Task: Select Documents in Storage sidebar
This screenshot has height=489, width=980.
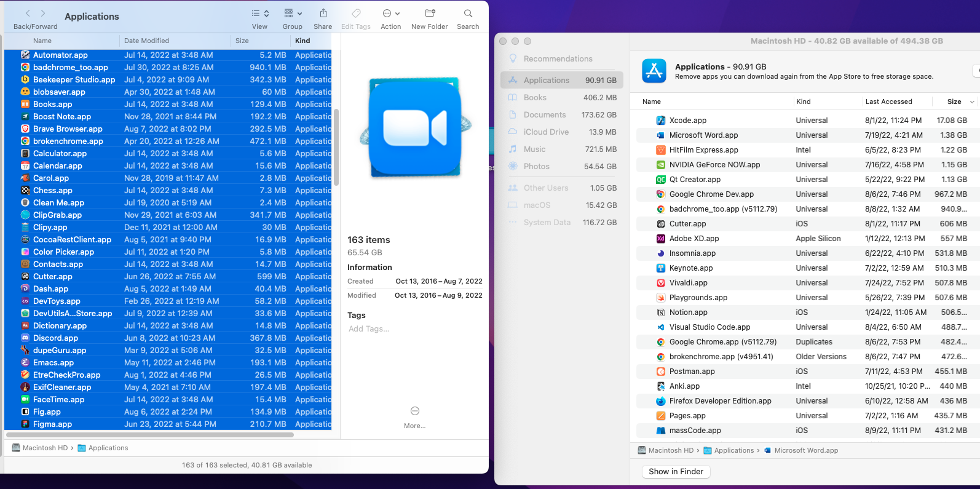Action: (x=562, y=114)
